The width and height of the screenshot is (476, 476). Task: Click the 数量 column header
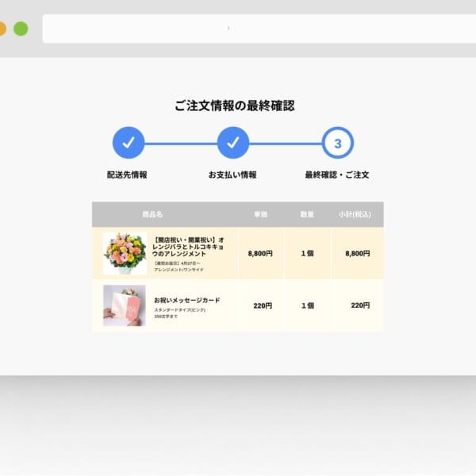point(307,214)
